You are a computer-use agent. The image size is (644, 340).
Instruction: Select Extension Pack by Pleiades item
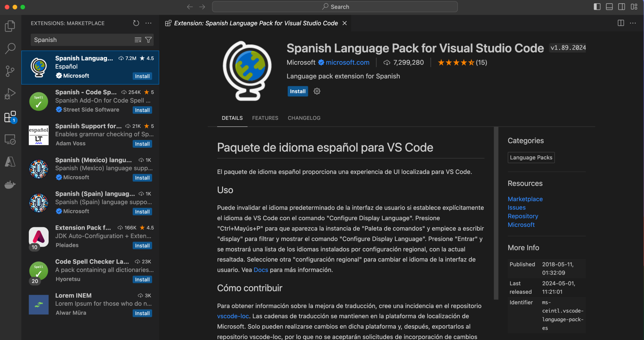tap(90, 237)
